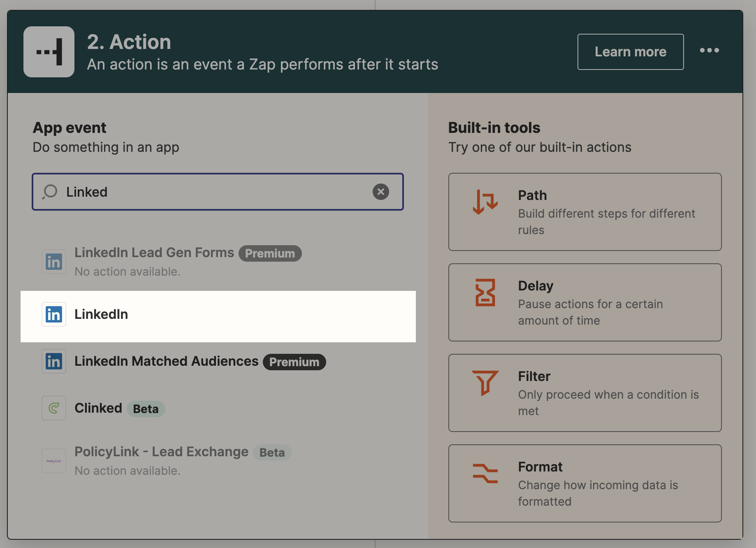Click the LinkedIn Lead Gen Forms logo
The width and height of the screenshot is (756, 548).
[x=54, y=262]
